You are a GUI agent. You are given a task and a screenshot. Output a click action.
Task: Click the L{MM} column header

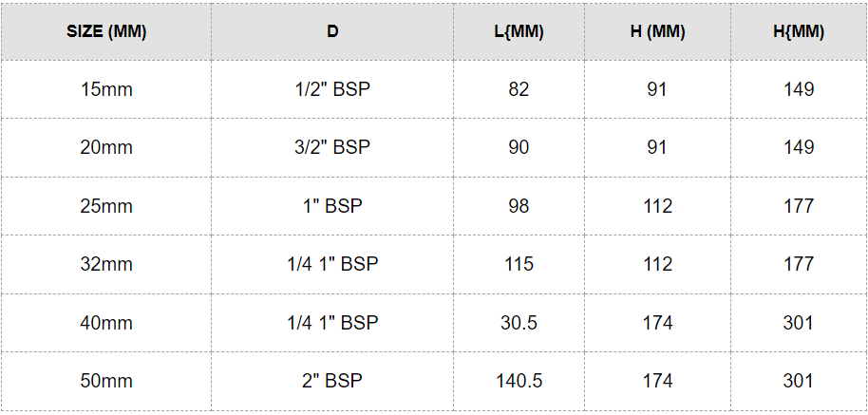click(x=519, y=31)
